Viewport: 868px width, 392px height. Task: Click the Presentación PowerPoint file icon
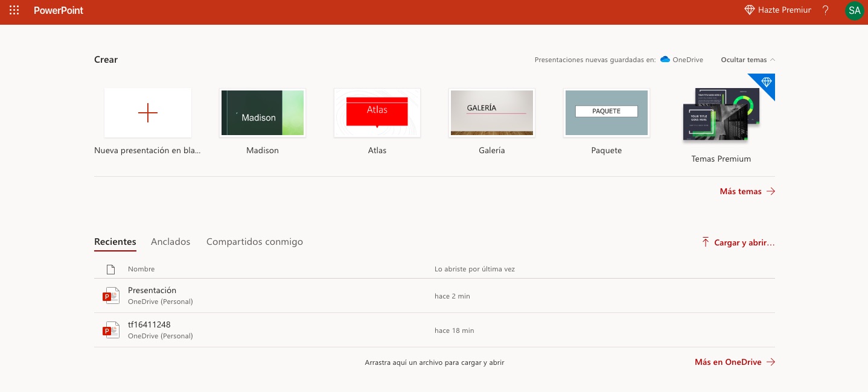coord(110,296)
